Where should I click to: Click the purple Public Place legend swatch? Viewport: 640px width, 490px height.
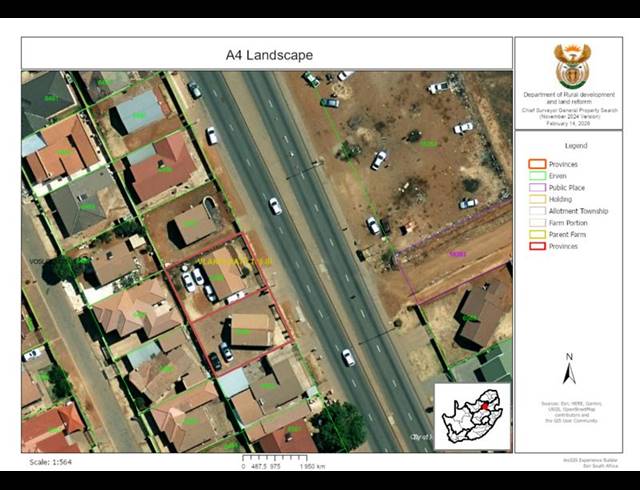pos(537,188)
